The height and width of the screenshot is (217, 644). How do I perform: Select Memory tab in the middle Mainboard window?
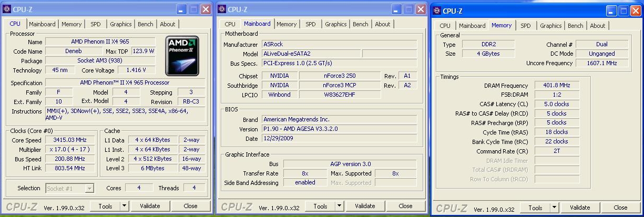pos(287,24)
